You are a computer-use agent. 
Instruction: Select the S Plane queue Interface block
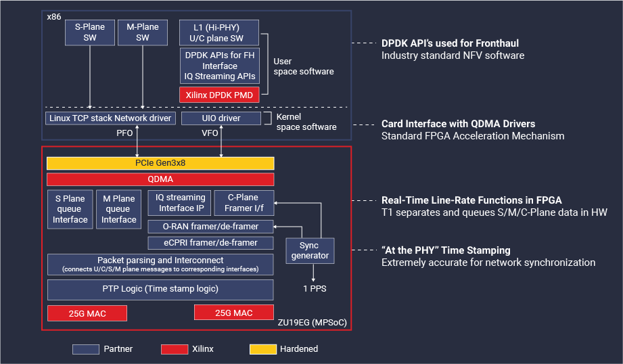[x=70, y=210]
